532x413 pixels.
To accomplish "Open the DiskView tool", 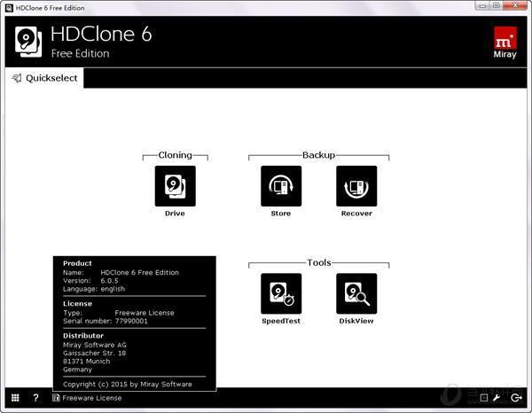I will pyautogui.click(x=356, y=293).
